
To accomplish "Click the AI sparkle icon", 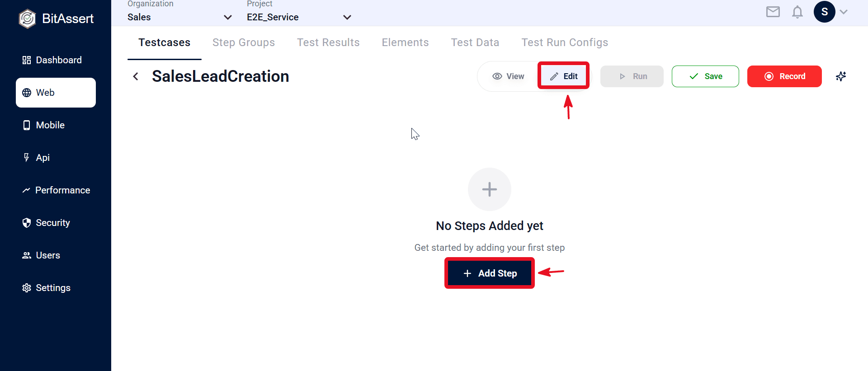I will (x=841, y=76).
